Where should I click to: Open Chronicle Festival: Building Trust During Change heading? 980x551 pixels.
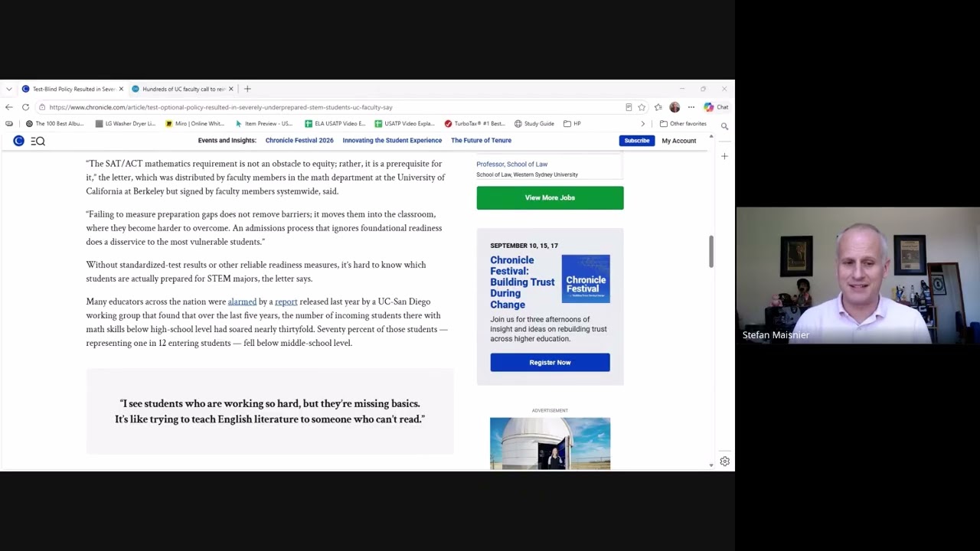[x=522, y=282]
